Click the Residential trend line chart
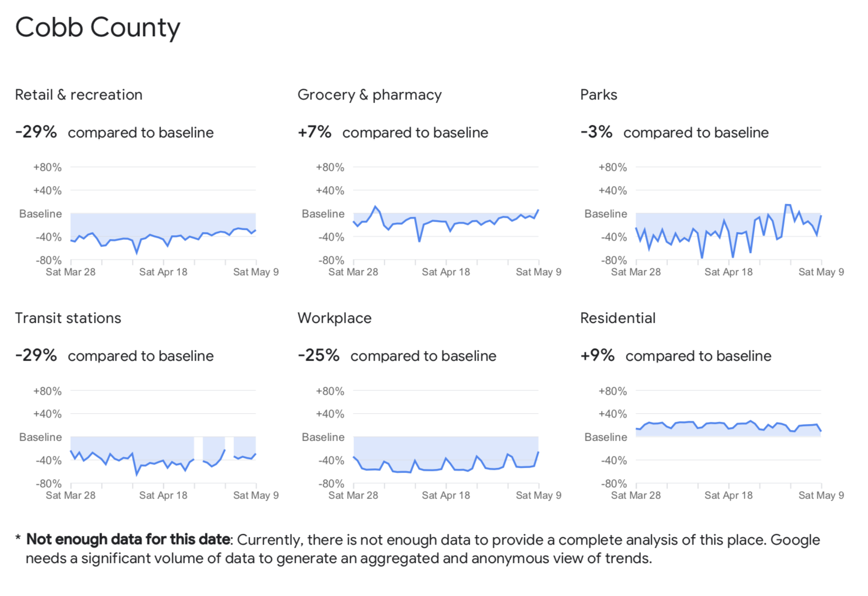 pyautogui.click(x=728, y=433)
